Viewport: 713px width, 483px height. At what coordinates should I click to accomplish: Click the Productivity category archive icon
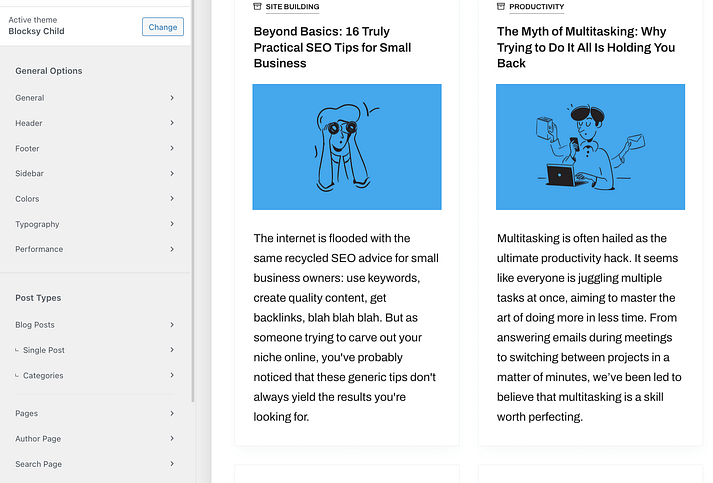pos(501,7)
